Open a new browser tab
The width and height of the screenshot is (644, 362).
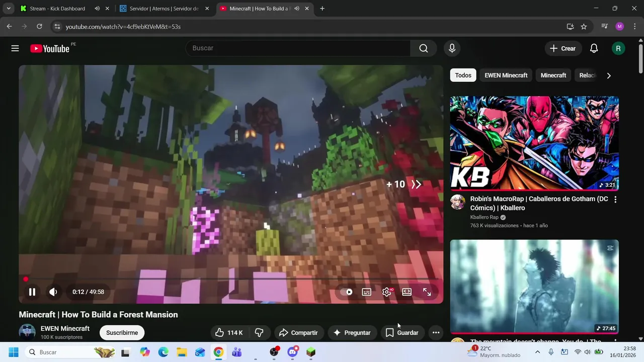[x=322, y=9]
